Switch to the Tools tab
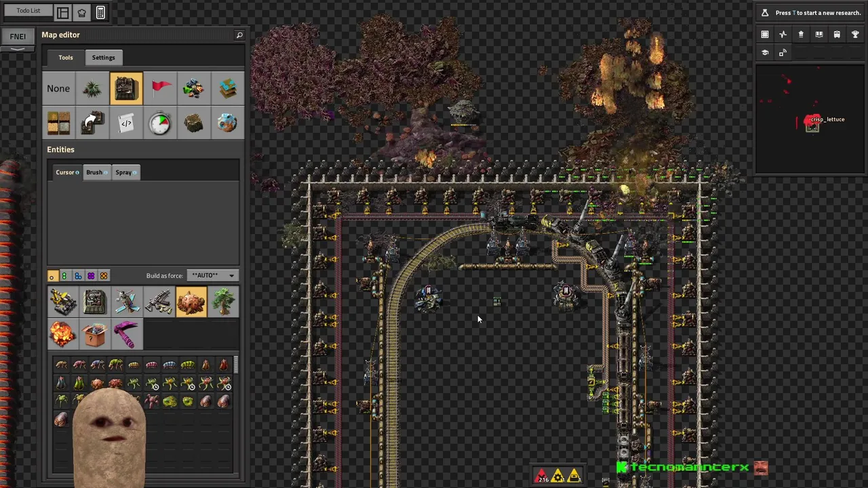 click(x=66, y=58)
